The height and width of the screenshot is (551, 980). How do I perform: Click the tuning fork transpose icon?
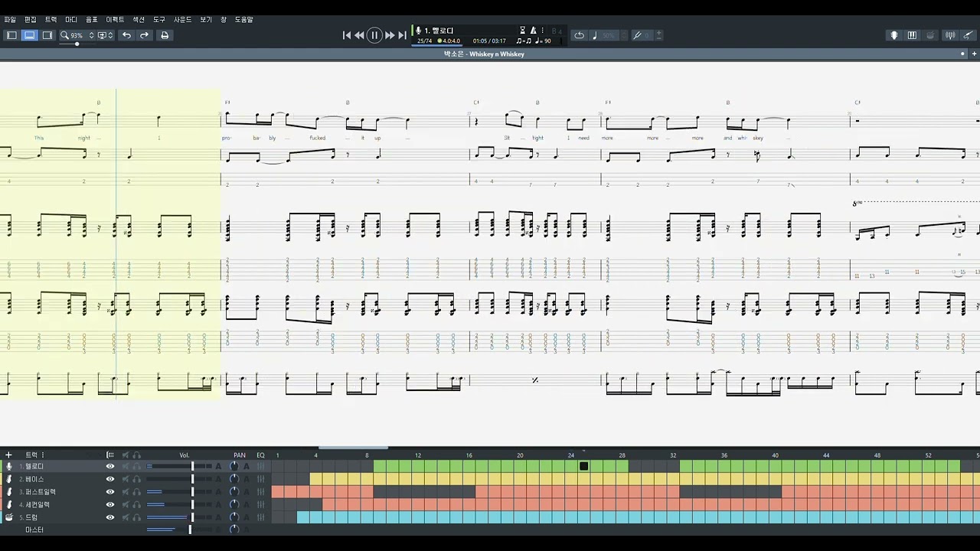coord(637,35)
